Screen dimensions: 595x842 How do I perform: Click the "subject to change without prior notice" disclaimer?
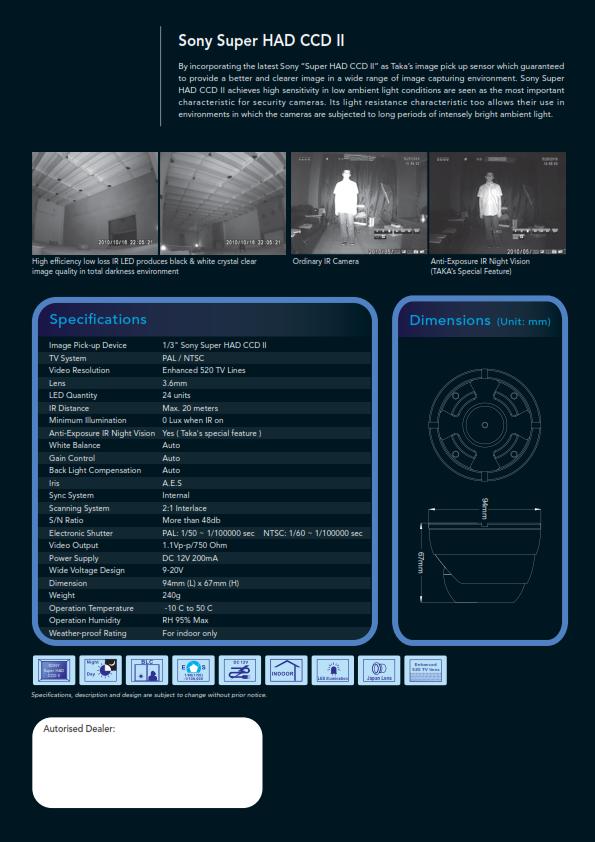[x=203, y=695]
